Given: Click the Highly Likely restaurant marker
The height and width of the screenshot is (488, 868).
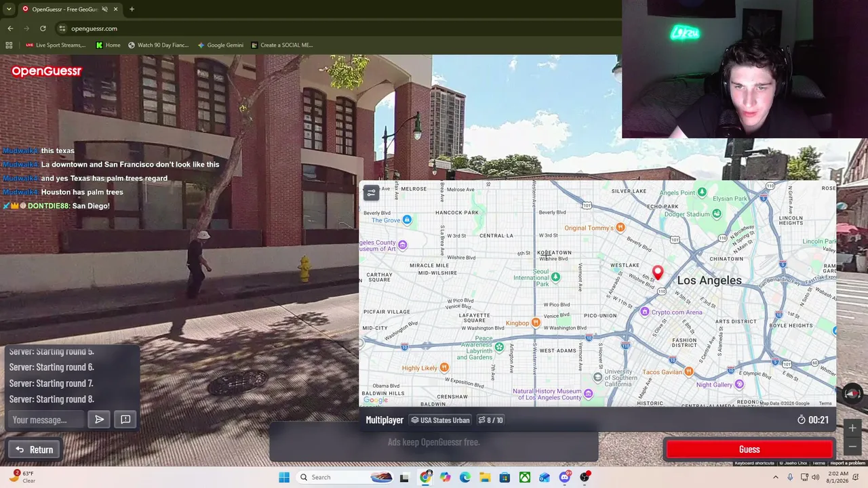Looking at the screenshot, I should [444, 367].
